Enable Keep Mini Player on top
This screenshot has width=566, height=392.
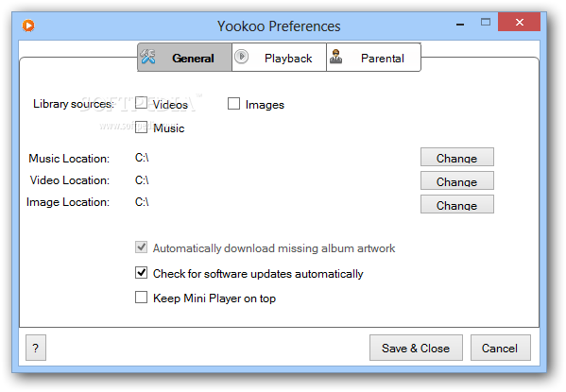(x=141, y=298)
